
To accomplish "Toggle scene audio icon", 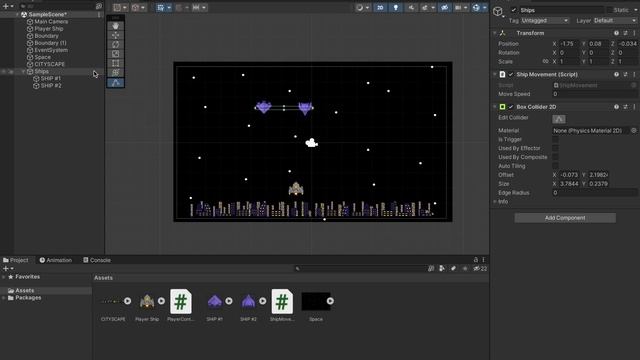I will 411,7.
